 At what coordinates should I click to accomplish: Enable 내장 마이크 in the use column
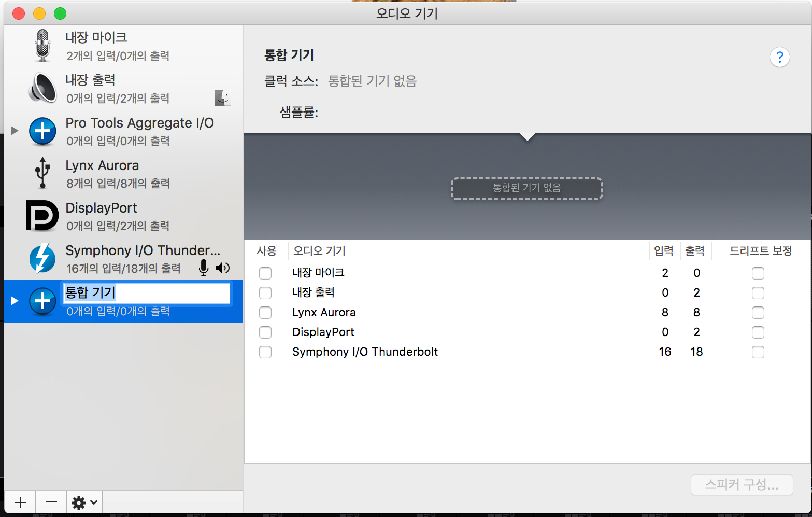(x=265, y=273)
